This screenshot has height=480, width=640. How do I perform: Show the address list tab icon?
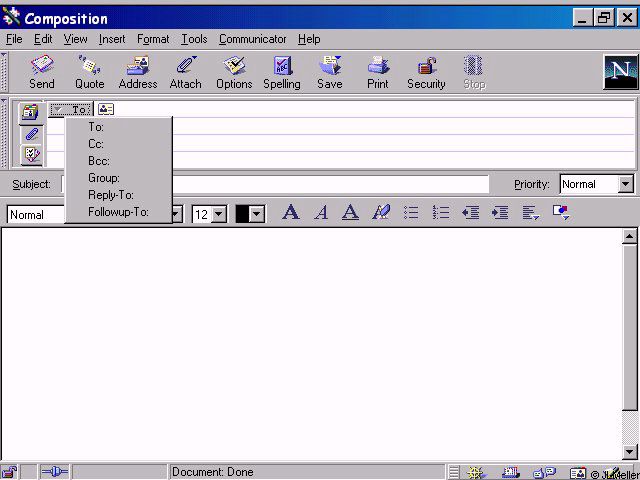[x=31, y=112]
